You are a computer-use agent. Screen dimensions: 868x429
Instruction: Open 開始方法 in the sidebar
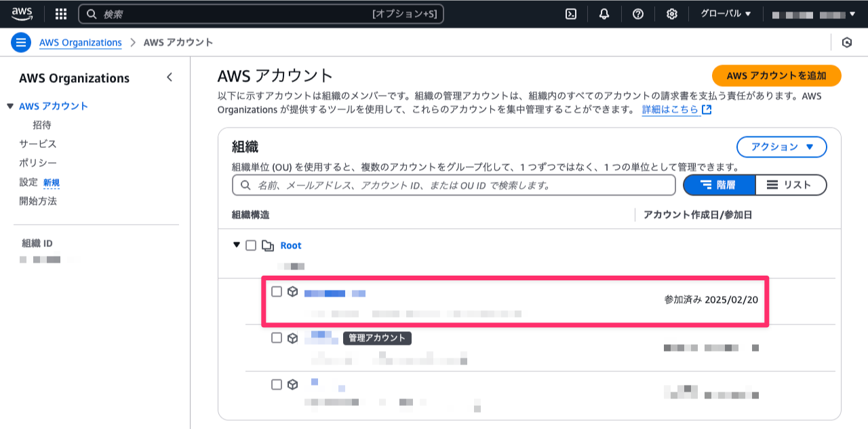[x=38, y=201]
